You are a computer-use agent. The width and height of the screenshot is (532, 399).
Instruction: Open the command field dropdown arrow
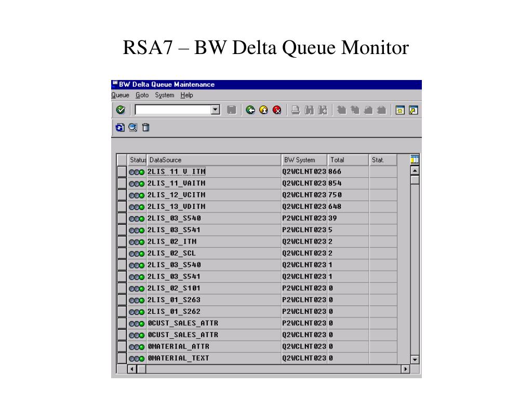tap(215, 110)
